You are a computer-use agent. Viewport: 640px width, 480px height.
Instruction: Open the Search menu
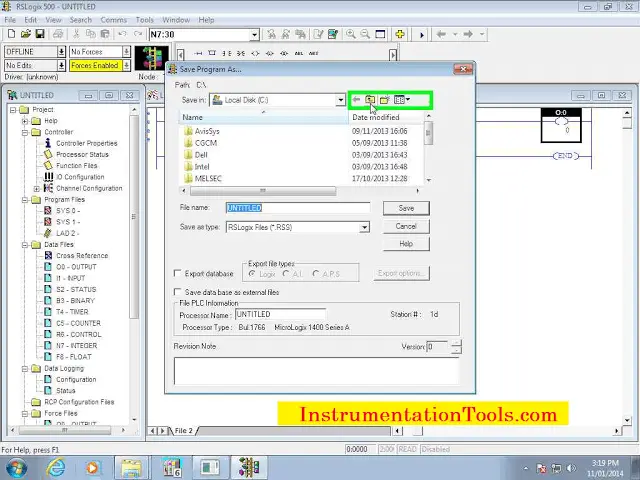(80, 20)
